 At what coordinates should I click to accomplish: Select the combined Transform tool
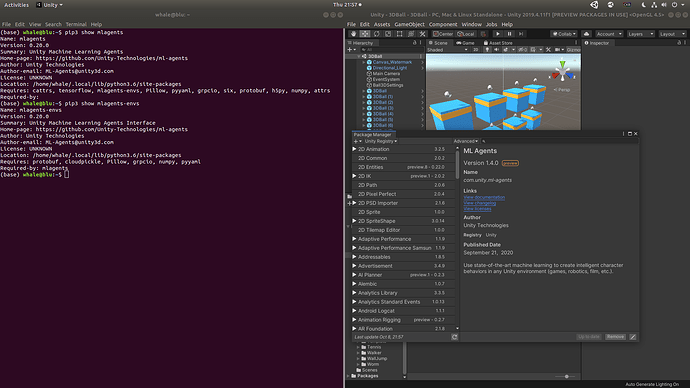[x=411, y=34]
